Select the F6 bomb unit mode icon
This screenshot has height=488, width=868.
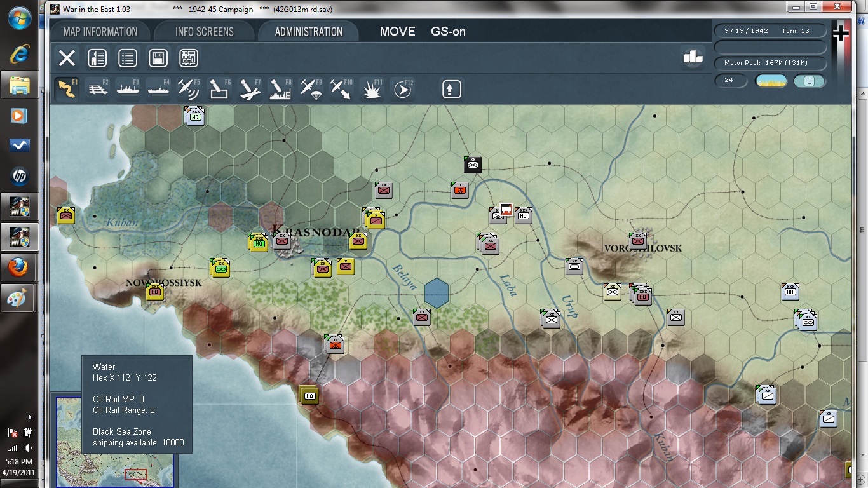pyautogui.click(x=219, y=89)
